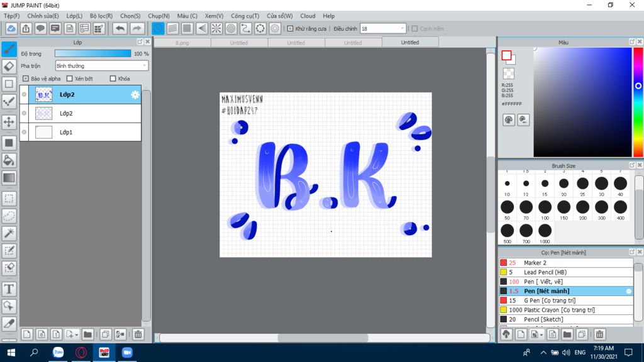Delete layer using the Layers panel trash icon

point(138,334)
